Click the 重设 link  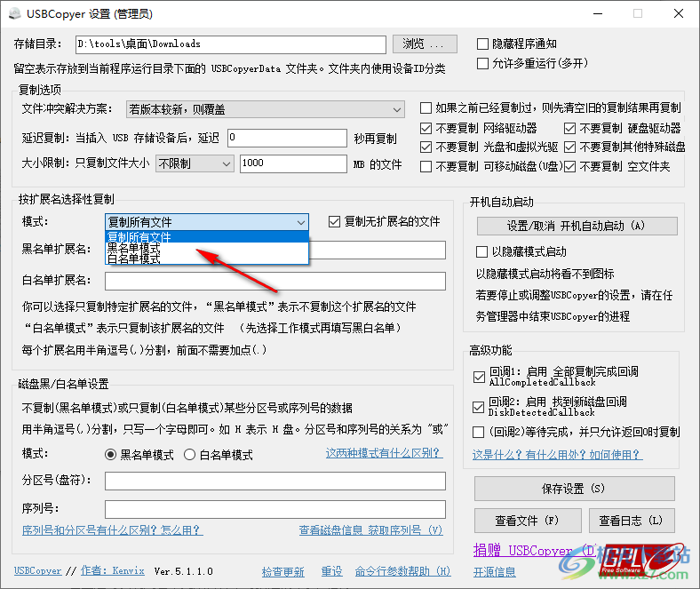(x=331, y=571)
